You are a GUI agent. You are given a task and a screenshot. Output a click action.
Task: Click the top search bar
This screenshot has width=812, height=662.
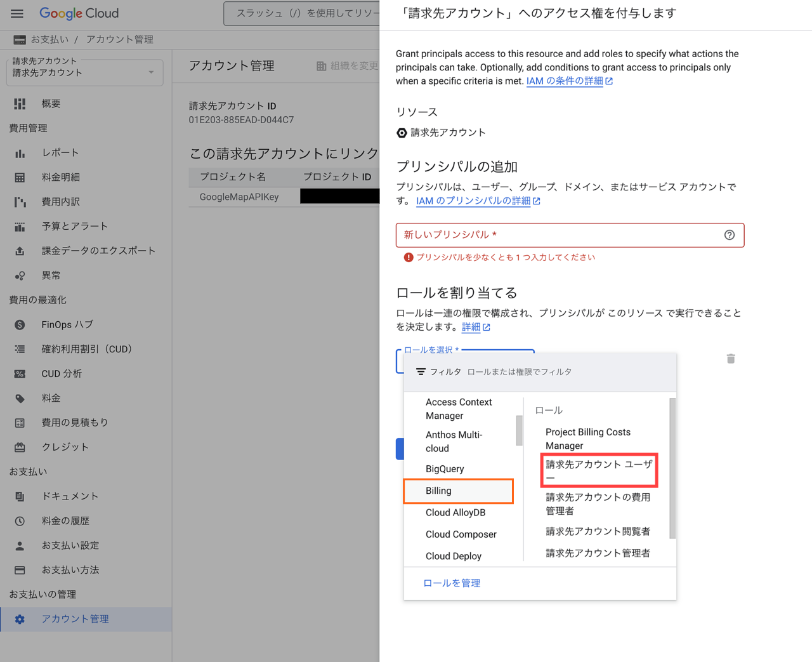coord(303,13)
